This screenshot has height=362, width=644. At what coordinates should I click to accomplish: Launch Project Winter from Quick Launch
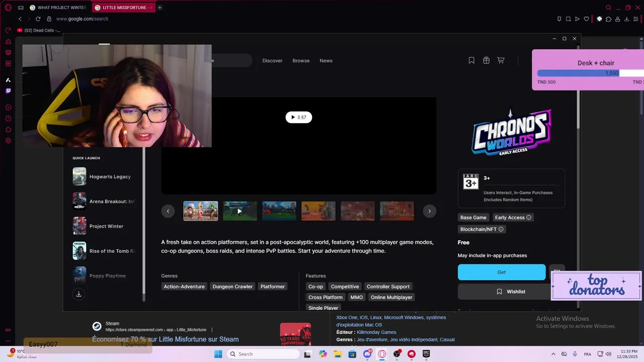point(104,226)
